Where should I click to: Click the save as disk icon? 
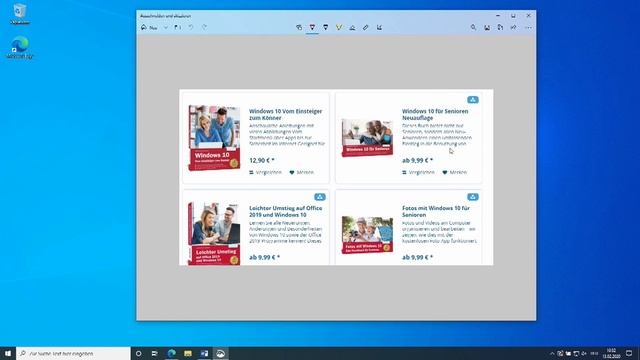click(x=487, y=27)
